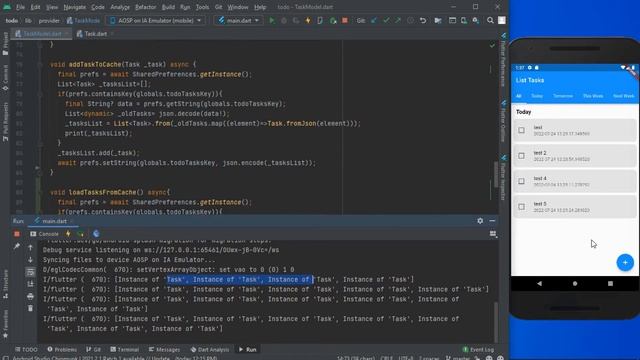The height and width of the screenshot is (360, 640).
Task: Toggle soft-wrap icon in console gutter
Action: point(30,272)
